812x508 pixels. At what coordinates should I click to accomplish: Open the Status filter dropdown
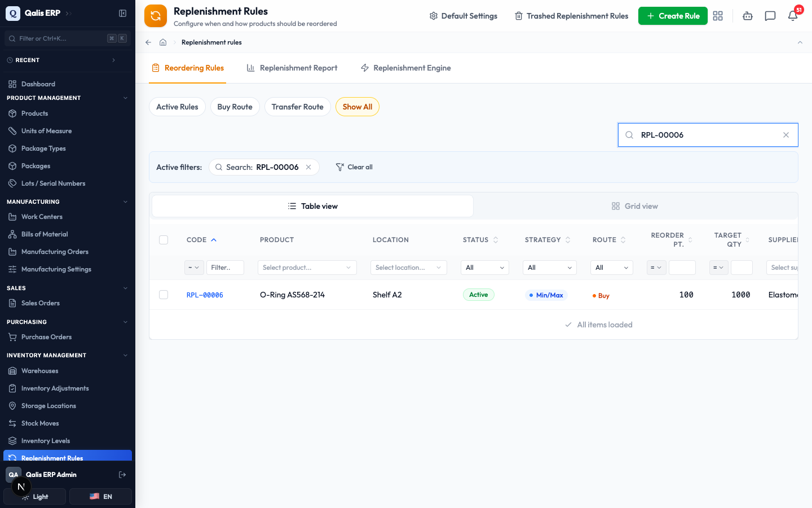(x=485, y=268)
